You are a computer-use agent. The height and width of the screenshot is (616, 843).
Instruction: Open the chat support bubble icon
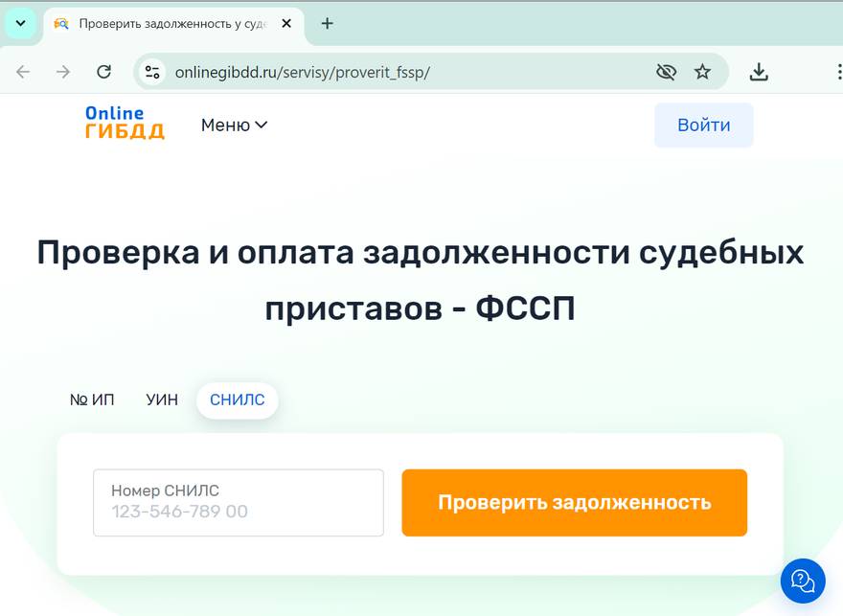tap(802, 581)
